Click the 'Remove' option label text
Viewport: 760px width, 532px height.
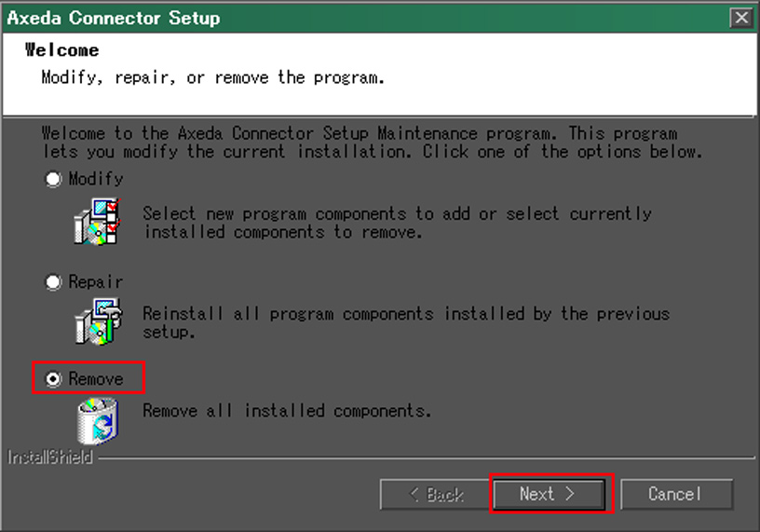coord(96,379)
